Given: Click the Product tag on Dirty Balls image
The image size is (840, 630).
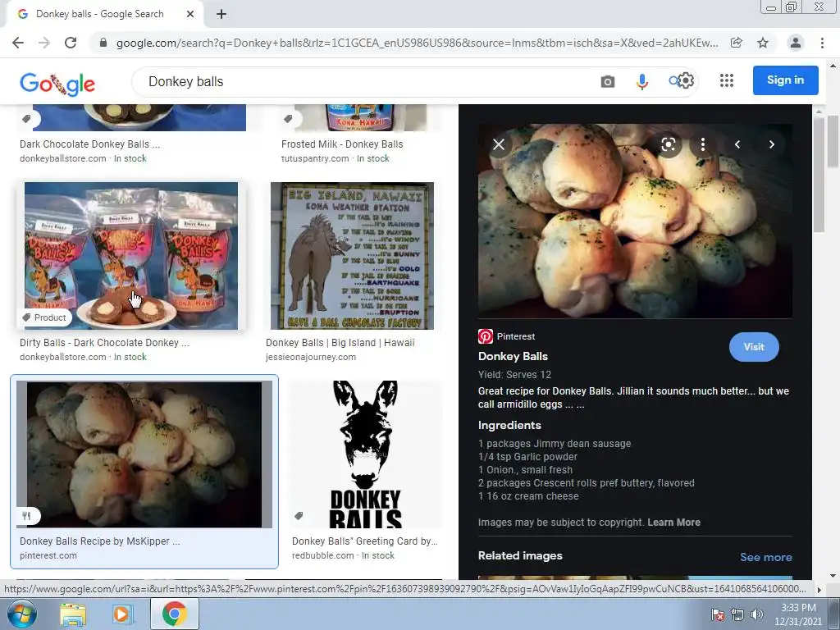Looking at the screenshot, I should click(x=44, y=317).
